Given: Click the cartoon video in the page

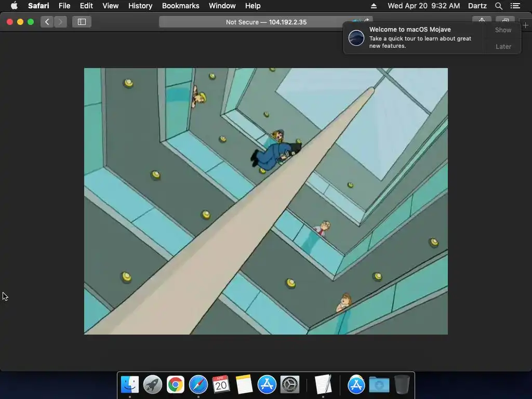Looking at the screenshot, I should pos(266,201).
